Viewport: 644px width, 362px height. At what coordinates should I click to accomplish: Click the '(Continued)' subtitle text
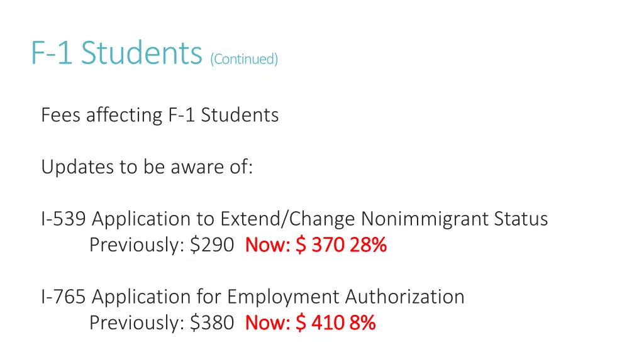tap(244, 58)
